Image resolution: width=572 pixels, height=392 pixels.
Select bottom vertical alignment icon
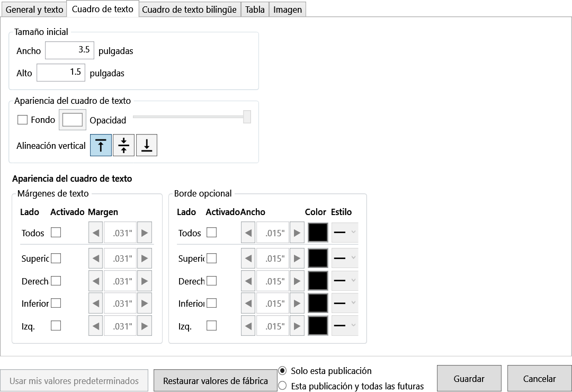(x=147, y=145)
